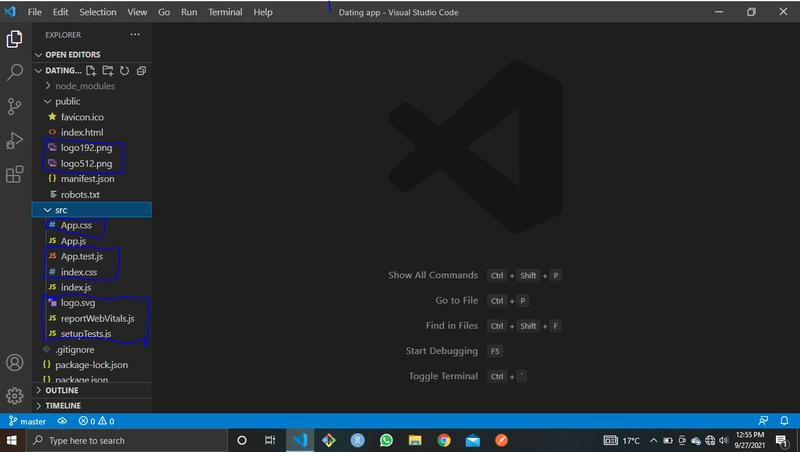The width and height of the screenshot is (800, 452).
Task: Click Collapse Folders icon in explorer
Action: tap(141, 70)
